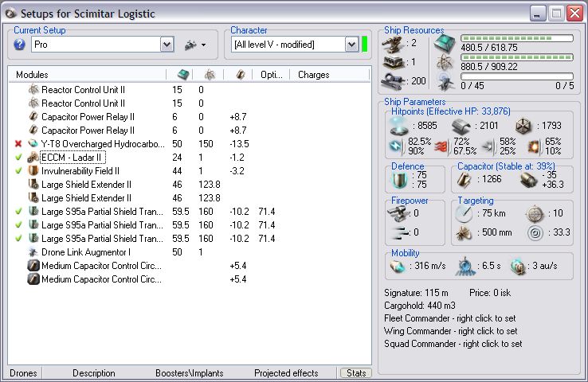Click the armor hitpoints icon 2101

461,127
